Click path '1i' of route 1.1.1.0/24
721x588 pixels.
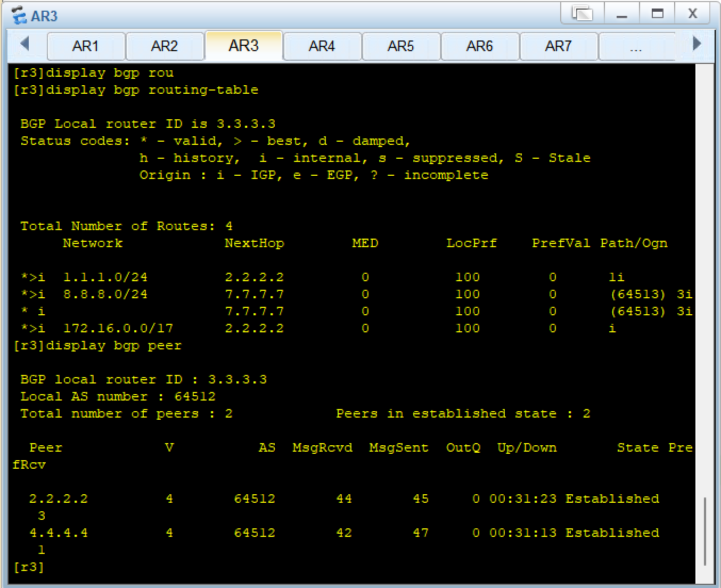[x=617, y=277]
